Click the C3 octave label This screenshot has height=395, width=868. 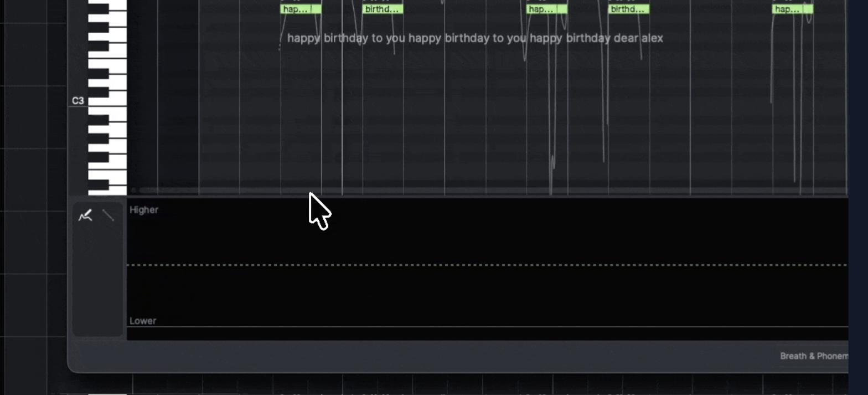(77, 101)
